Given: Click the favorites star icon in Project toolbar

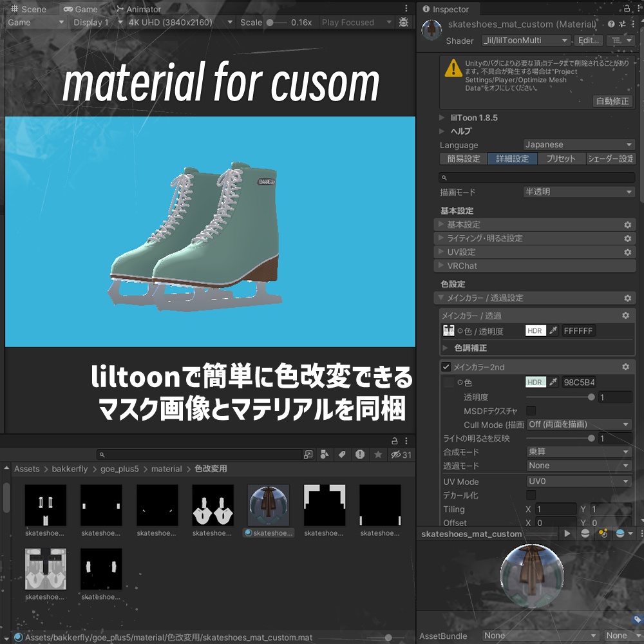Looking at the screenshot, I should [377, 454].
